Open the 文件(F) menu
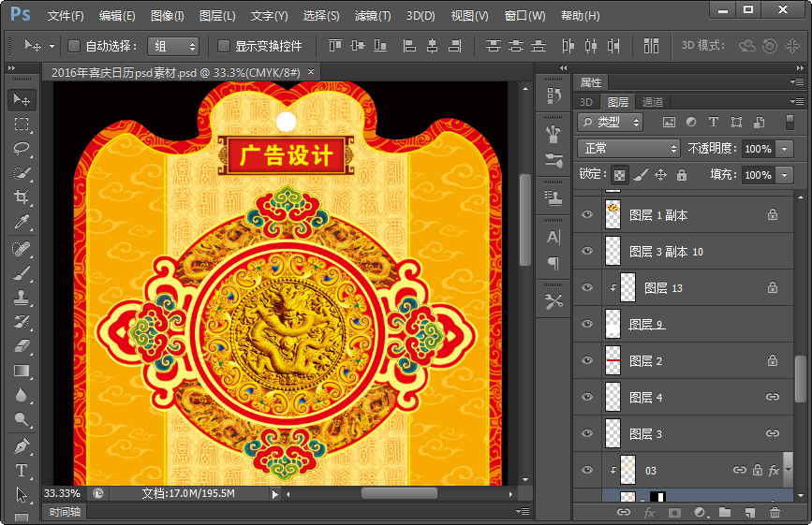Screen dimensions: 812x525 point(66,16)
